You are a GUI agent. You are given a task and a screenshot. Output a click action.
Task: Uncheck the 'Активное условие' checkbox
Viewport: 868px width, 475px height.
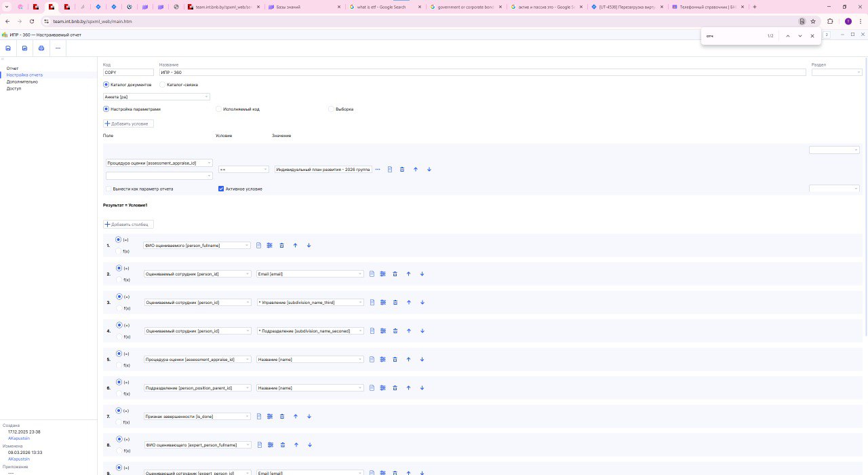click(x=221, y=189)
